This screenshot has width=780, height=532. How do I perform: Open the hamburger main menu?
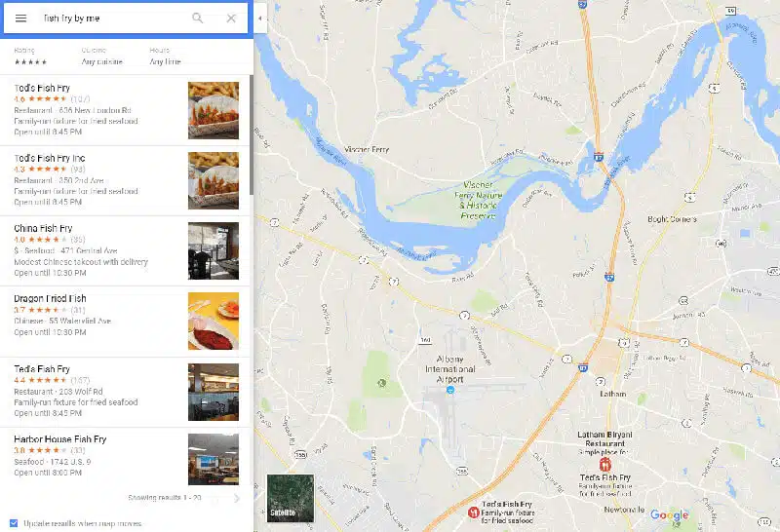click(20, 19)
